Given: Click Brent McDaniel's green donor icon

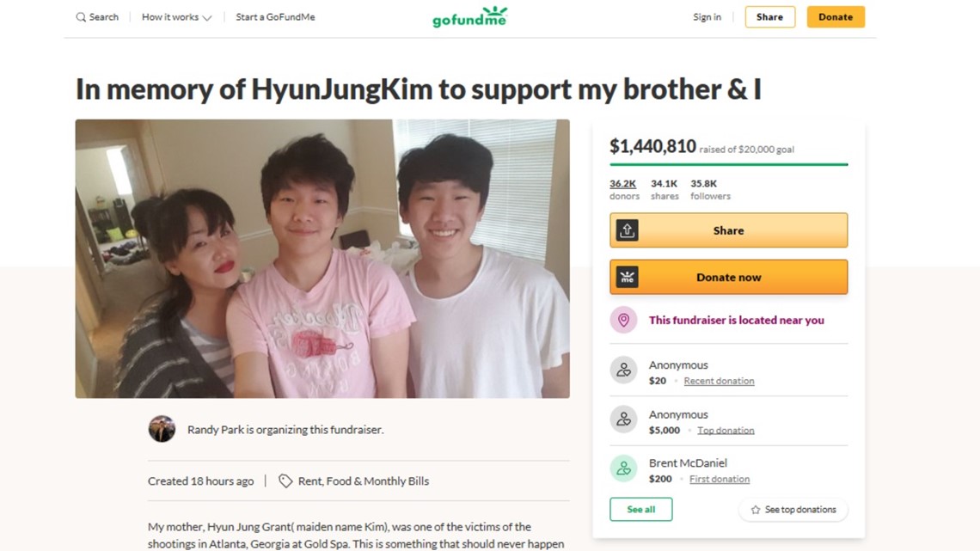Looking at the screenshot, I should tap(623, 468).
